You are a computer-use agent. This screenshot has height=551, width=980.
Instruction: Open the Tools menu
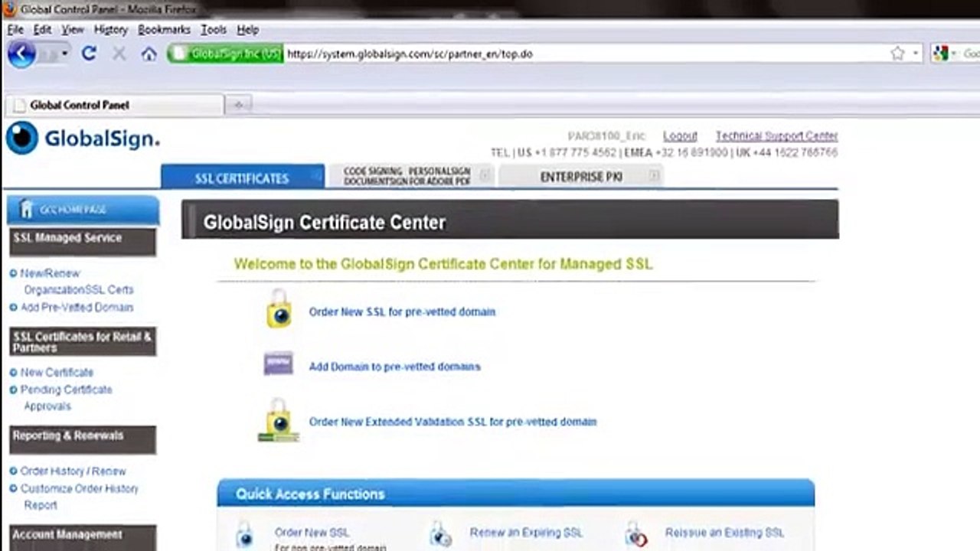click(x=214, y=29)
